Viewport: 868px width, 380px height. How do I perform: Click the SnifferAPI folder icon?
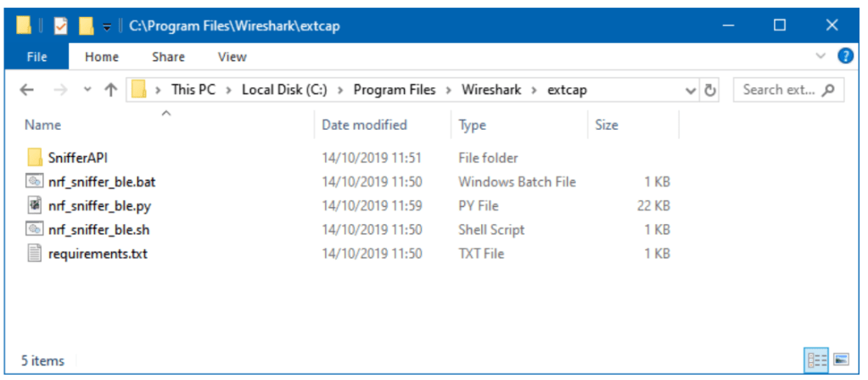click(x=35, y=158)
